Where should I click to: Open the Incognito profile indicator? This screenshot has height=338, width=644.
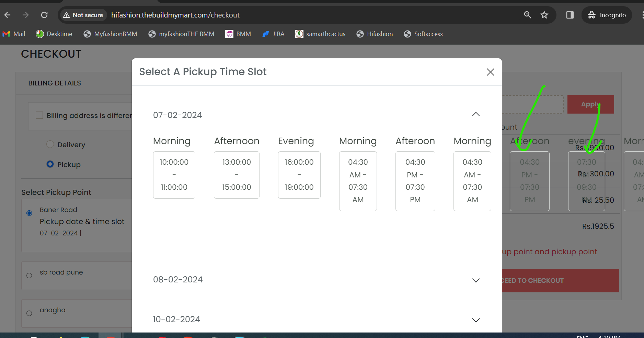pos(607,15)
